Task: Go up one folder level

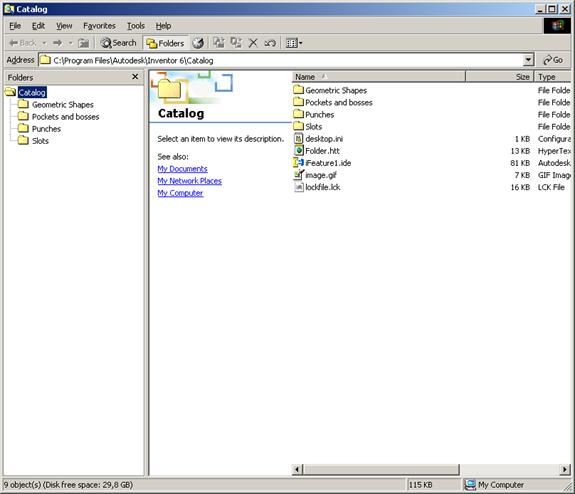Action: point(84,43)
